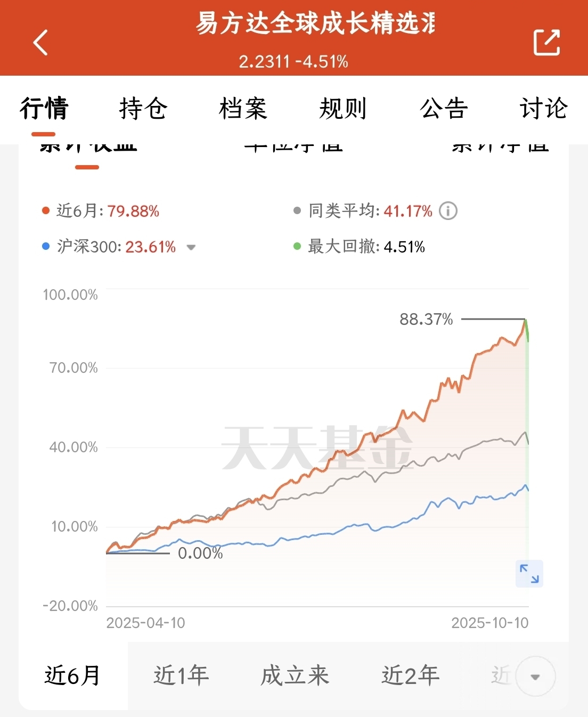Open the 档案 tab
The image size is (588, 717).
point(243,109)
